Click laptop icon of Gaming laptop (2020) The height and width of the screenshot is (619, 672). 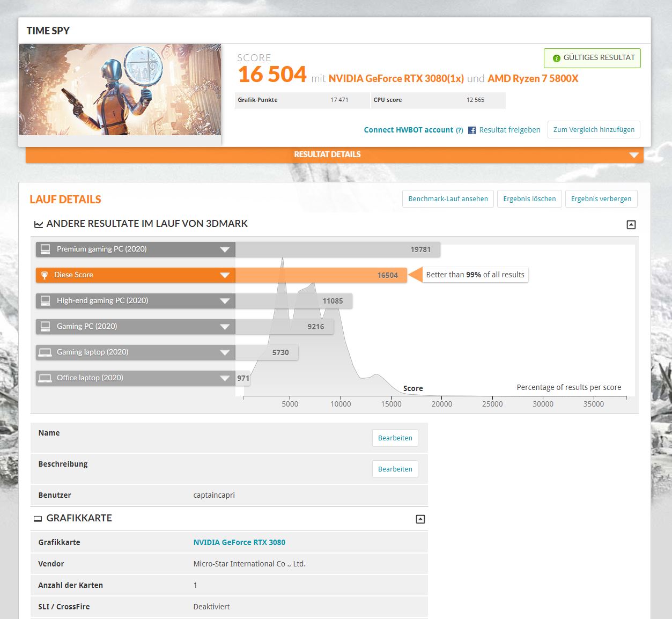click(46, 352)
